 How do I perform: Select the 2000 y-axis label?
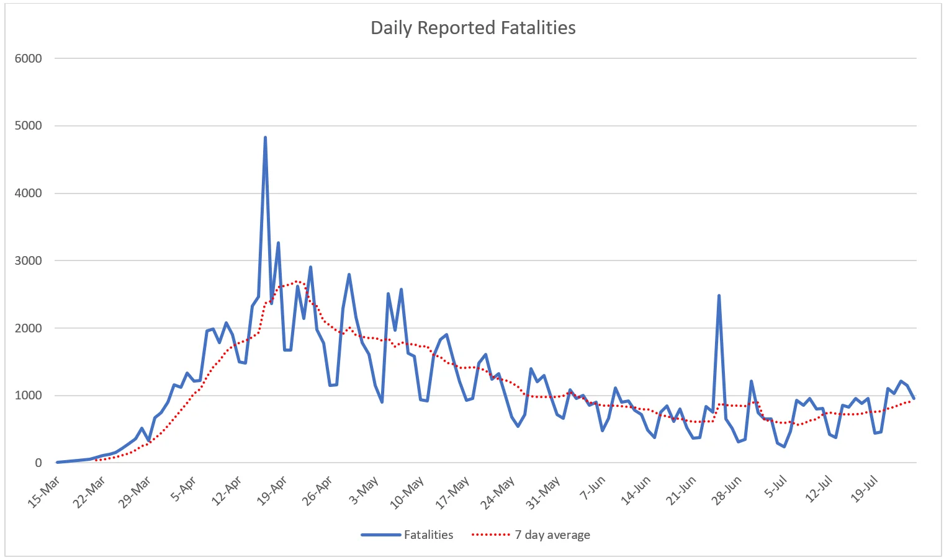(x=29, y=328)
